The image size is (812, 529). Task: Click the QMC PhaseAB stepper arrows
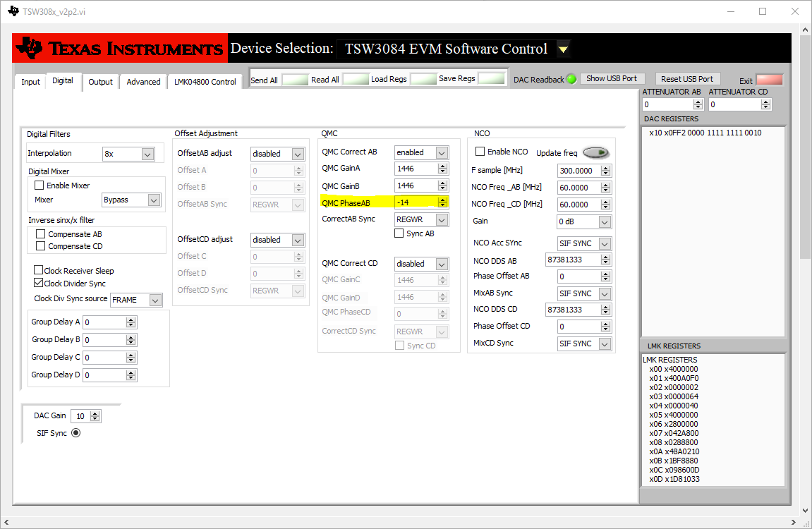click(x=442, y=202)
